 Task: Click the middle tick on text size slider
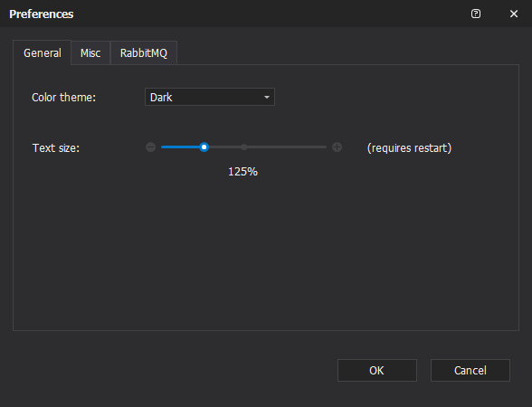(244, 147)
